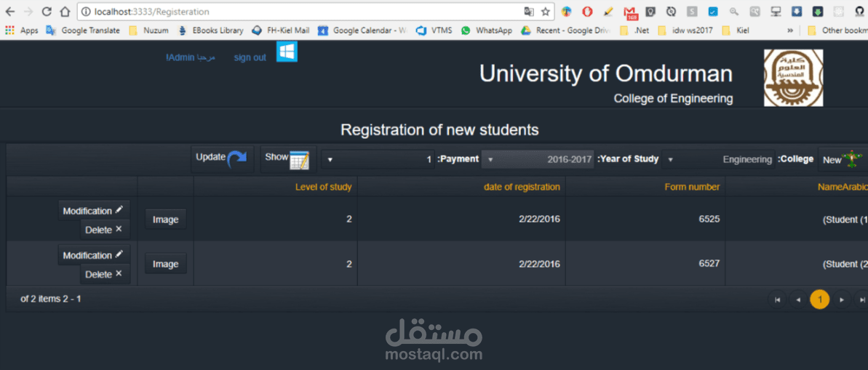
Task: Select page 1 in the grid pager
Action: (819, 299)
